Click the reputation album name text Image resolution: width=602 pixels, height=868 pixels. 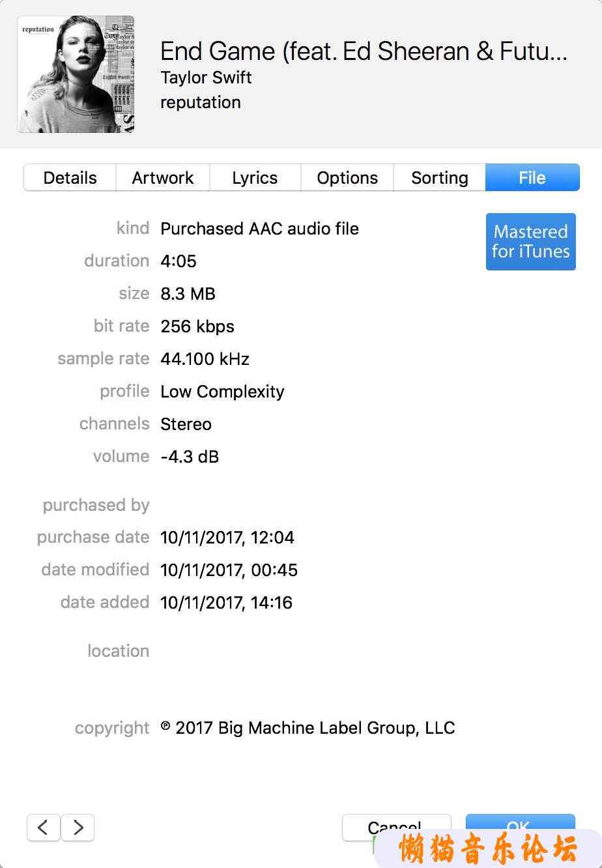click(x=201, y=102)
